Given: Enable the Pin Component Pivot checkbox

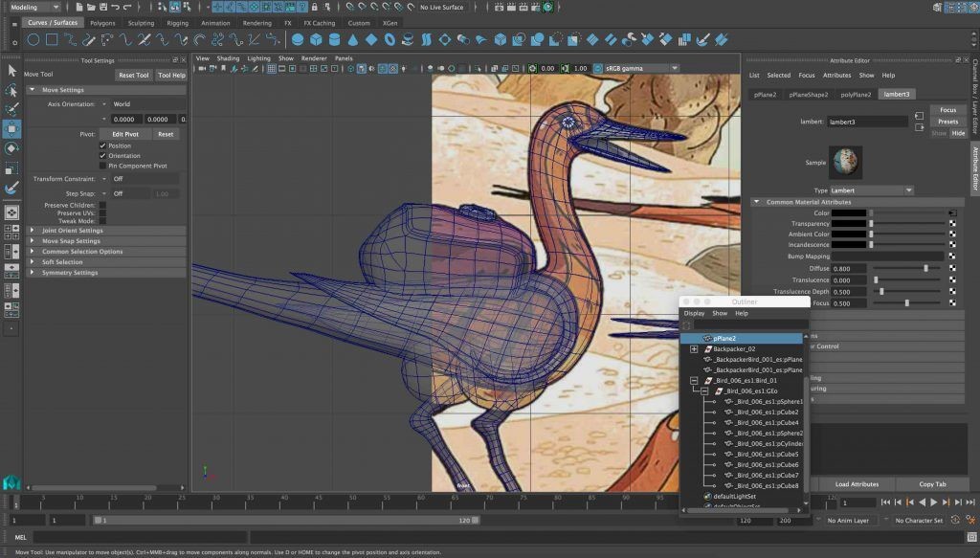Looking at the screenshot, I should tap(100, 165).
